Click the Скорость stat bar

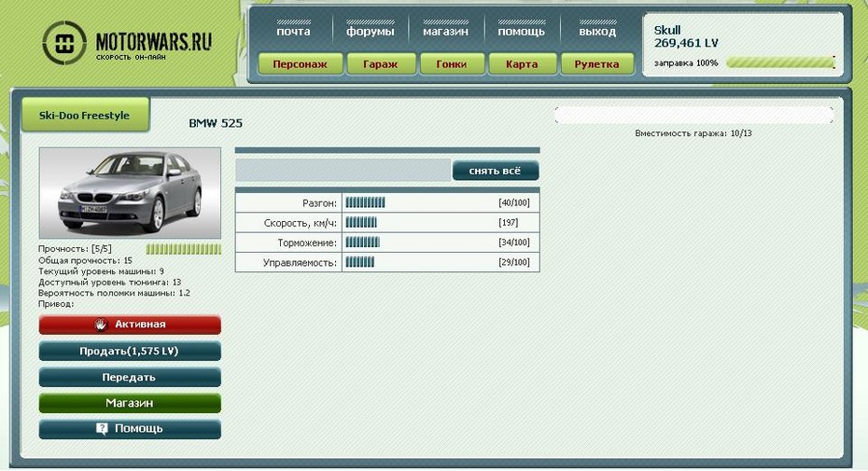click(361, 223)
